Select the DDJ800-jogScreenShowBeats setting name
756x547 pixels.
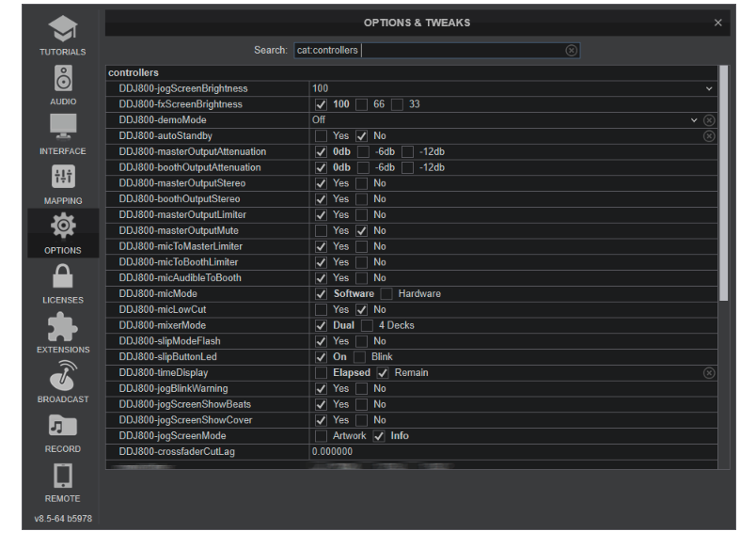click(x=184, y=404)
